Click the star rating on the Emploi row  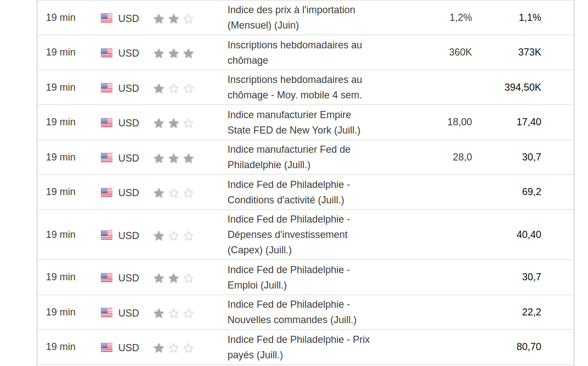coord(174,278)
